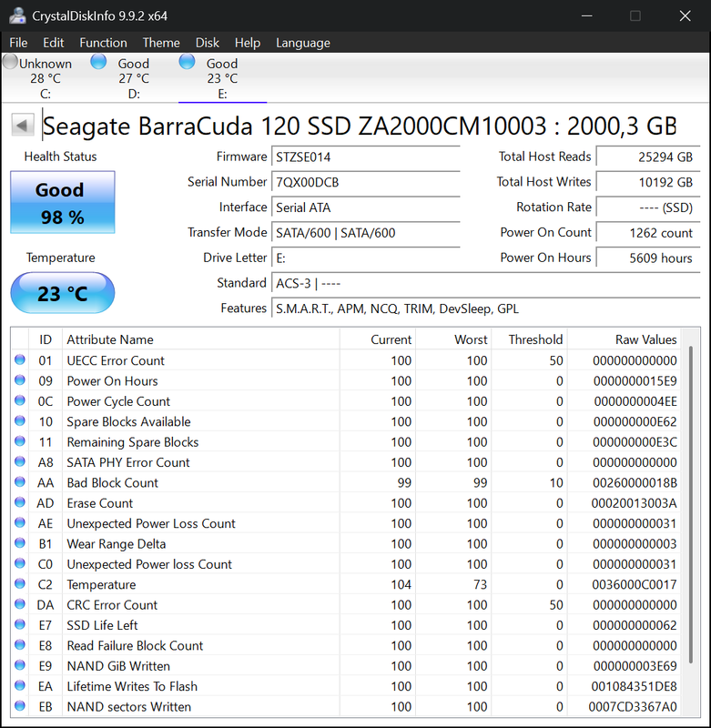Image resolution: width=711 pixels, height=728 pixels.
Task: Click the status orb of UECC Error Count row
Action: coord(20,359)
